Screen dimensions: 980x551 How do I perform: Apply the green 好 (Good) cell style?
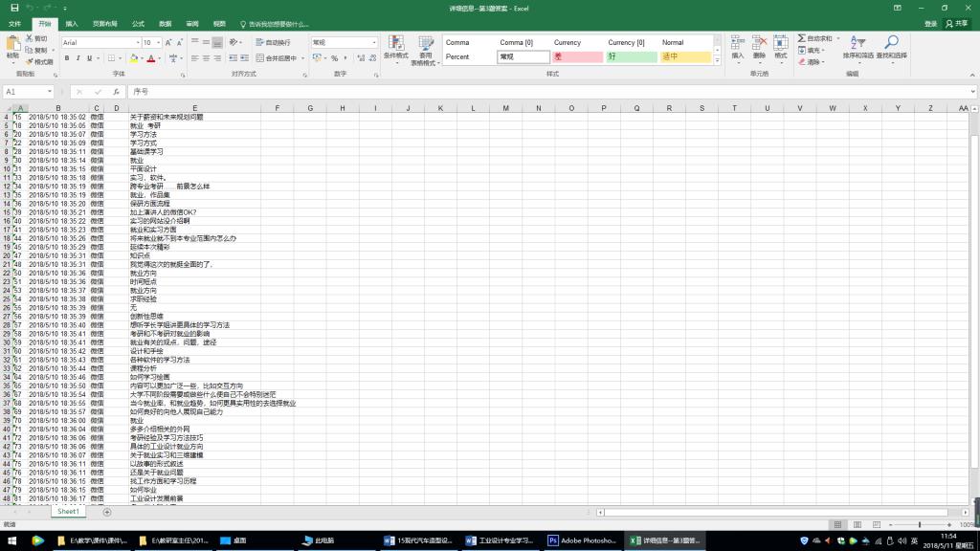[630, 57]
